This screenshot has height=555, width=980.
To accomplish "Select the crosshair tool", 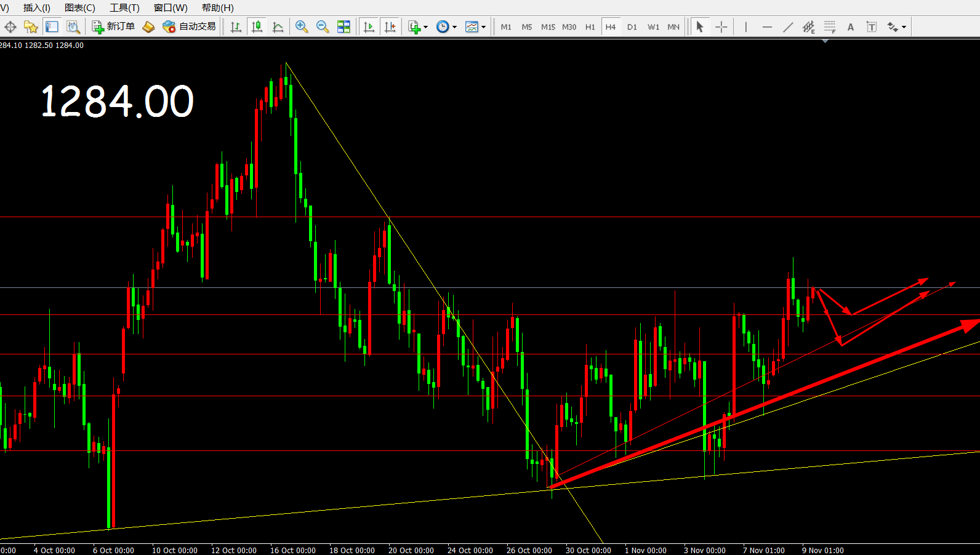I will coord(721,26).
